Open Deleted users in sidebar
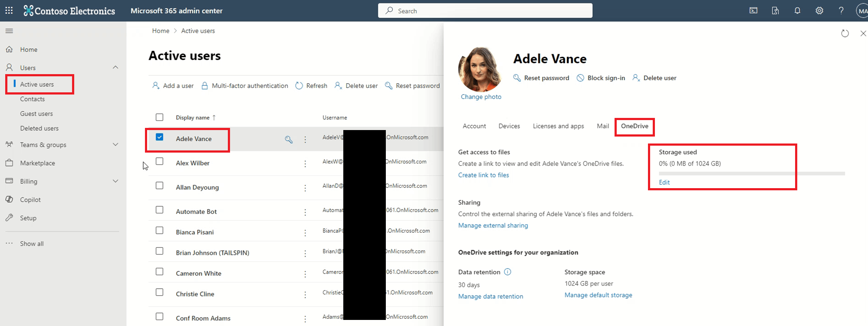 pos(39,128)
